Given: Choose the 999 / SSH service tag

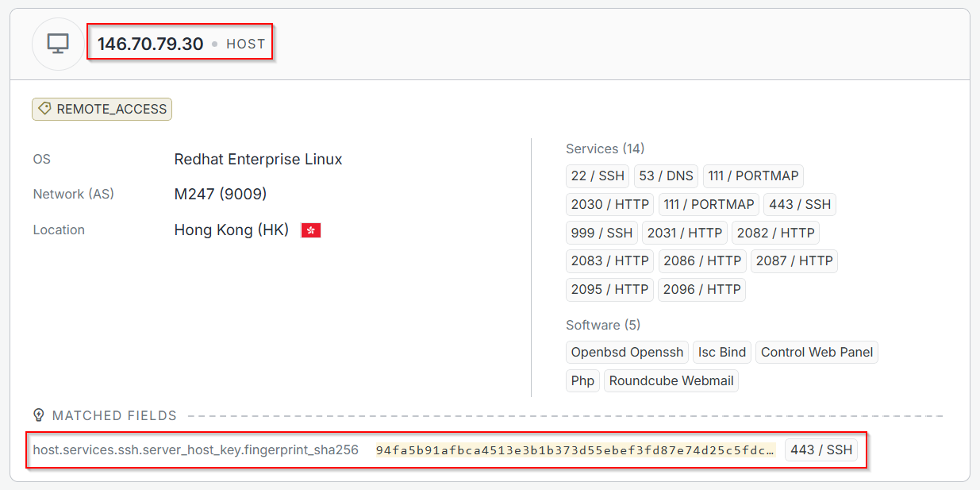Looking at the screenshot, I should pyautogui.click(x=601, y=233).
